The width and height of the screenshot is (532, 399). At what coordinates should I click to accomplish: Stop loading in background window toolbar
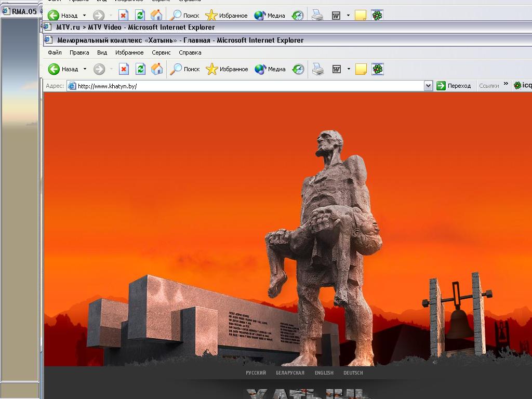(123, 15)
